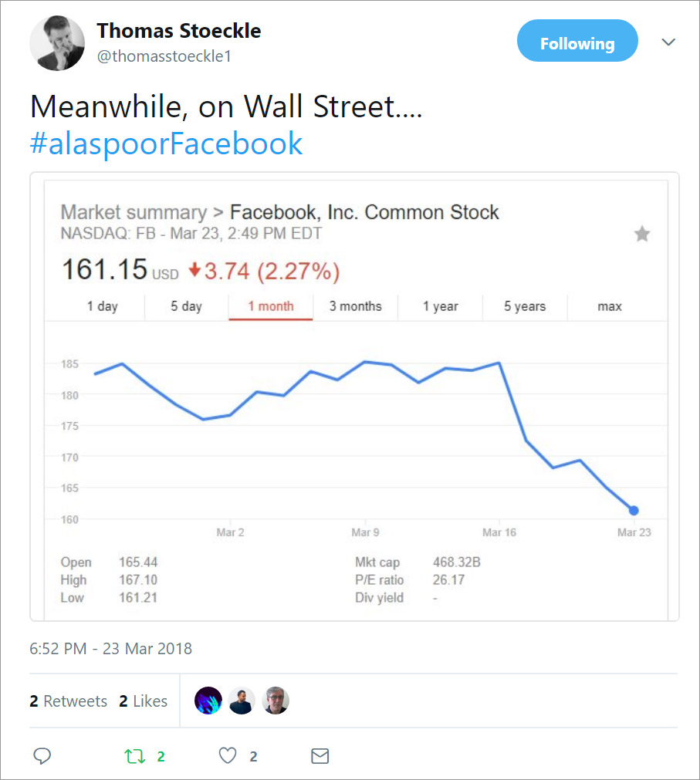Open tweet options chevron menu
Image resolution: width=700 pixels, height=780 pixels.
[668, 42]
